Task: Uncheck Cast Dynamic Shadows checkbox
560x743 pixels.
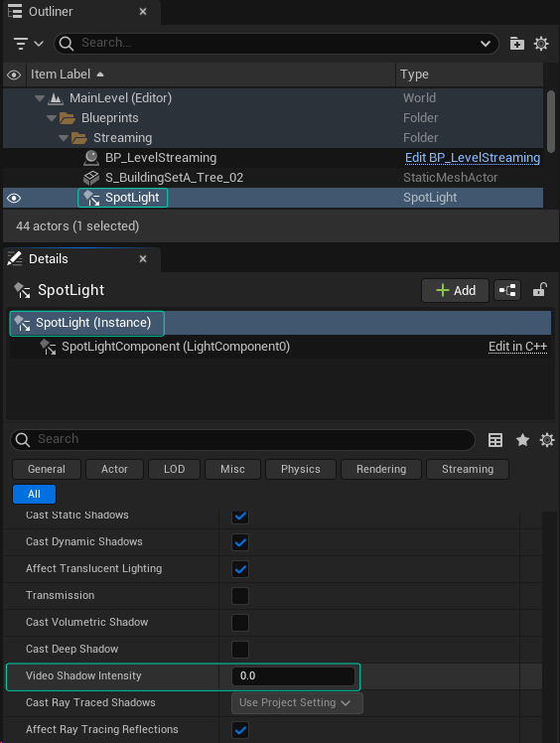Action: 240,541
